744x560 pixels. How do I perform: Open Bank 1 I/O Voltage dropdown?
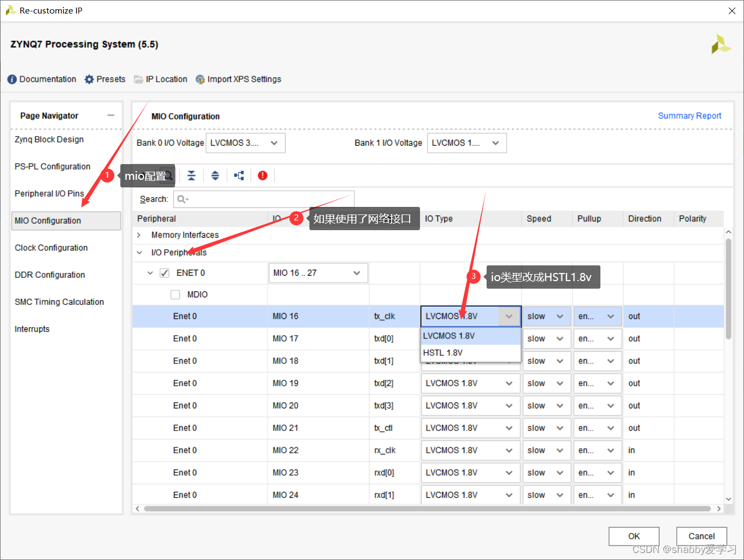(x=467, y=143)
